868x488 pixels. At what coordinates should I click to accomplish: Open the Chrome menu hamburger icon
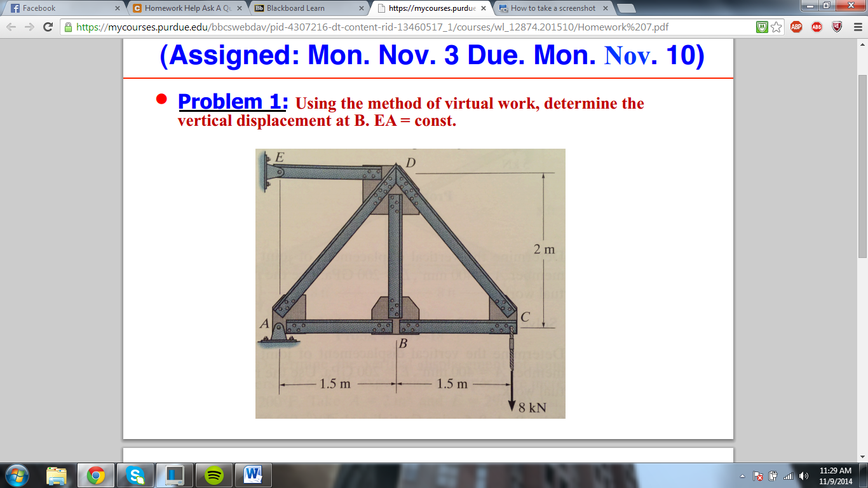point(858,27)
